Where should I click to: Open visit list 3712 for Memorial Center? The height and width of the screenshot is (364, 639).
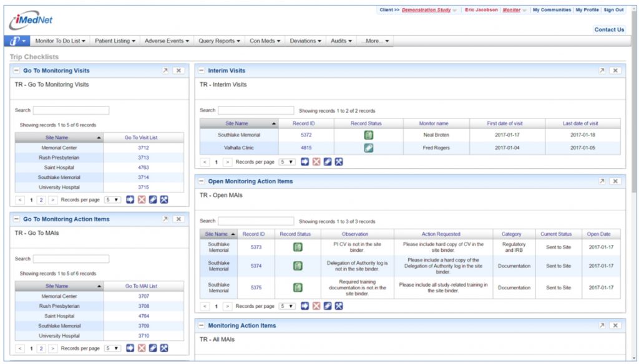(144, 148)
